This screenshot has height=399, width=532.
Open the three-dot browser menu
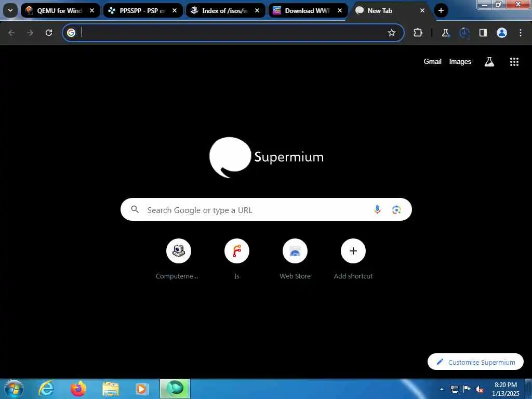[x=521, y=33]
